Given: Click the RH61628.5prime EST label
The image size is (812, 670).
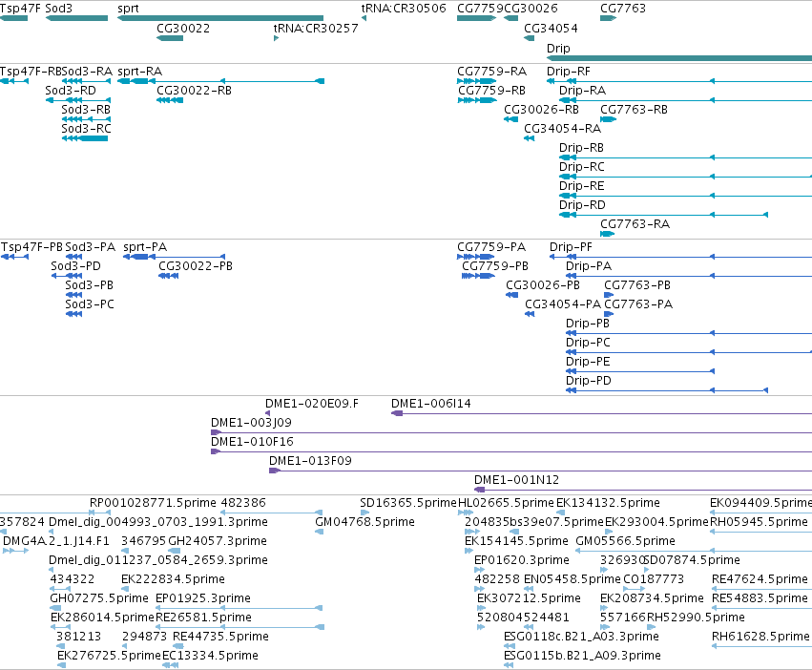Looking at the screenshot, I should tap(760, 637).
